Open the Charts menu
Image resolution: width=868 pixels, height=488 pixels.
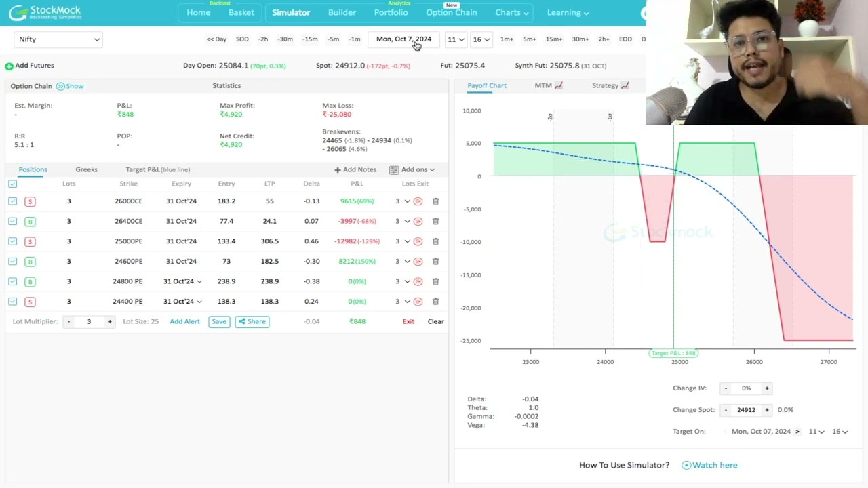tap(512, 12)
